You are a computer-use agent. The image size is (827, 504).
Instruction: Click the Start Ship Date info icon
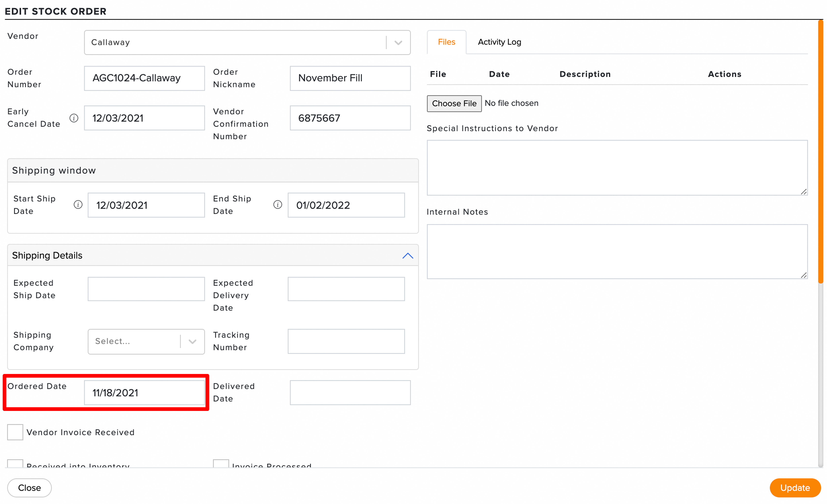tap(78, 205)
